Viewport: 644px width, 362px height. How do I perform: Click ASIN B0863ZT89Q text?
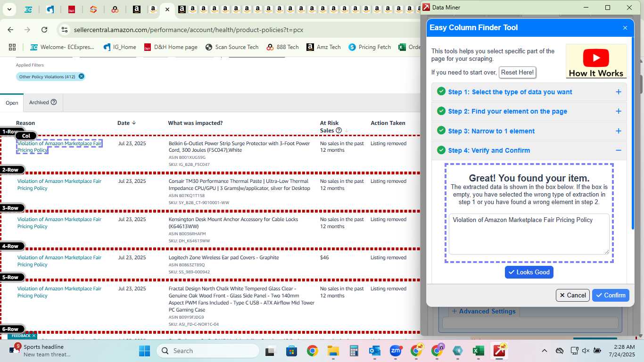187,265
